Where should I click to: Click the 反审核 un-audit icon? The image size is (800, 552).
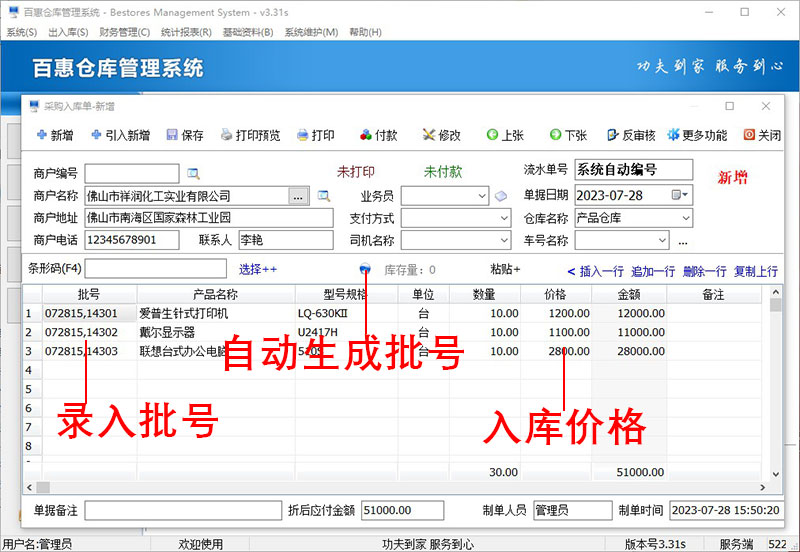pyautogui.click(x=612, y=135)
